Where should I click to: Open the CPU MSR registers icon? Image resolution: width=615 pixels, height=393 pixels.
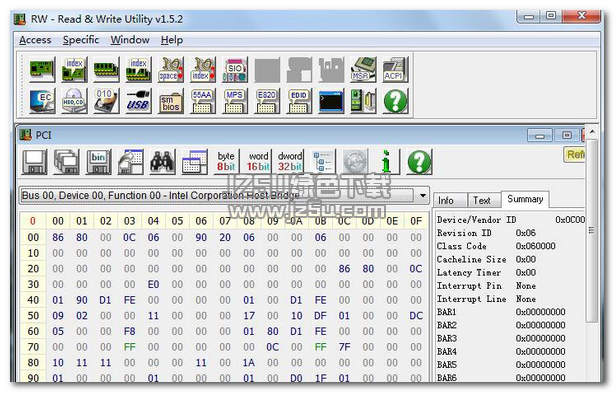coord(363,70)
